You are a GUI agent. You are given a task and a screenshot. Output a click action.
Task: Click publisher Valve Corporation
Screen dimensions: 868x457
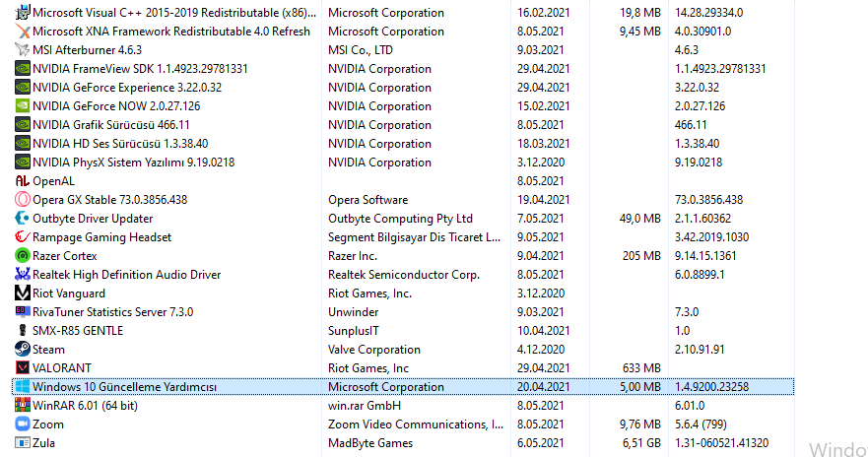click(374, 349)
